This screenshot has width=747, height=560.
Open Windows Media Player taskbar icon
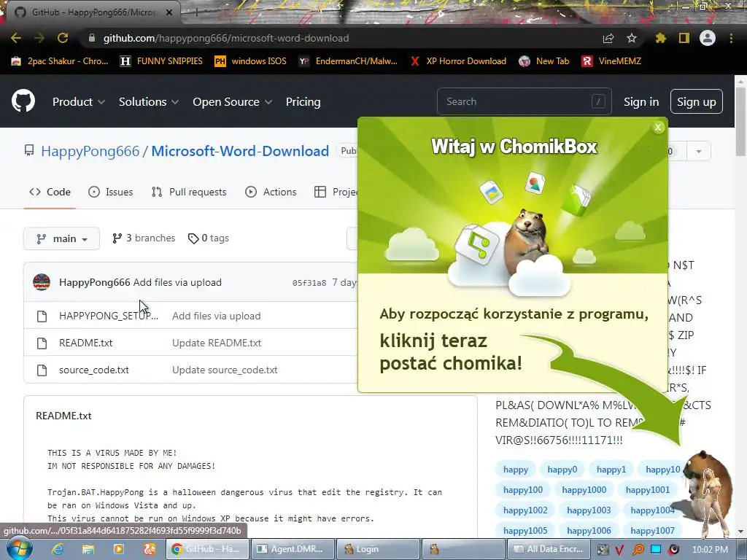[x=119, y=549]
